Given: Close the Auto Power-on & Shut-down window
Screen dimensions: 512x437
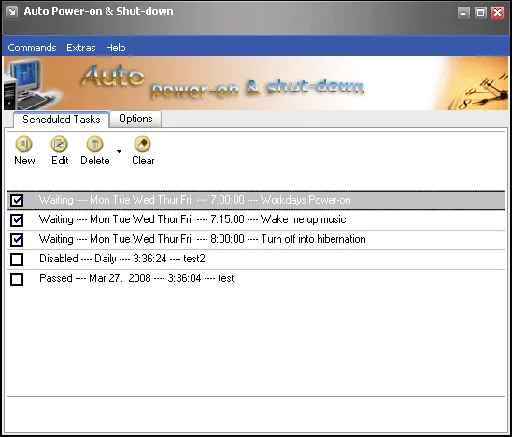Looking at the screenshot, I should click(x=498, y=13).
